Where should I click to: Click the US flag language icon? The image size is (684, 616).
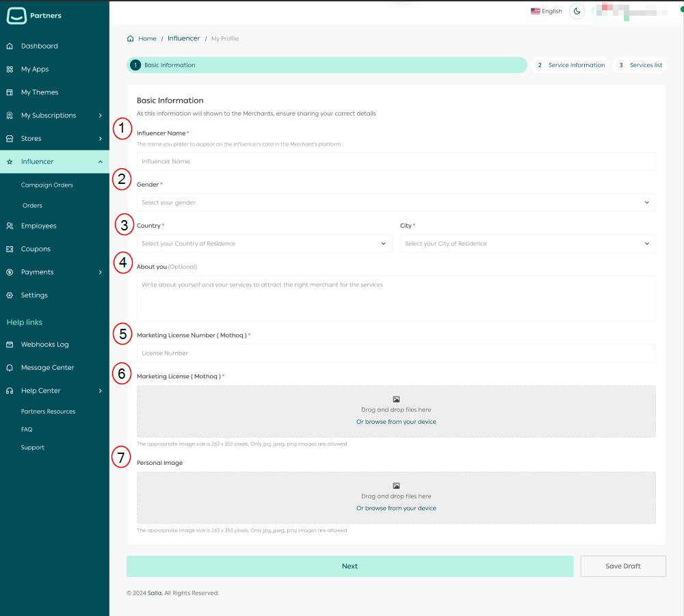pos(536,11)
